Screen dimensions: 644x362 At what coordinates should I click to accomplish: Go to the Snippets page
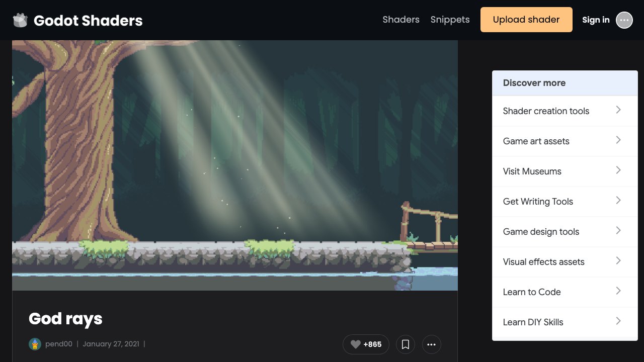pos(450,20)
